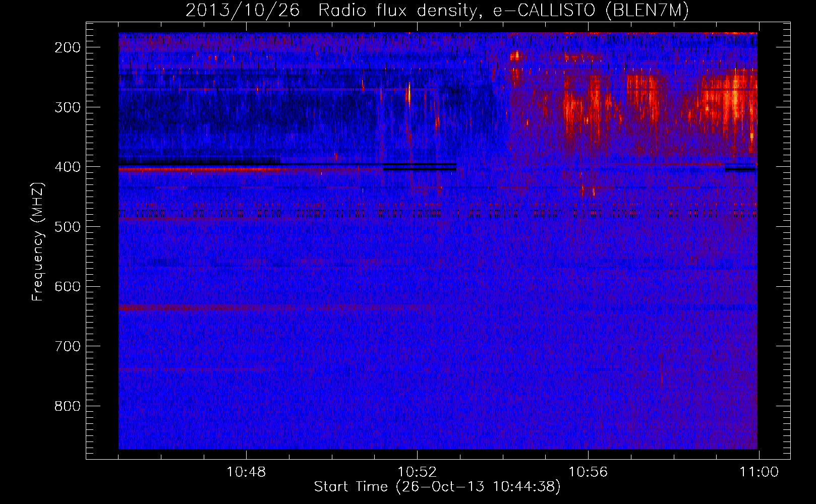Image resolution: width=816 pixels, height=504 pixels.
Task: Click the 800 frequency tick label
Action: coord(67,406)
